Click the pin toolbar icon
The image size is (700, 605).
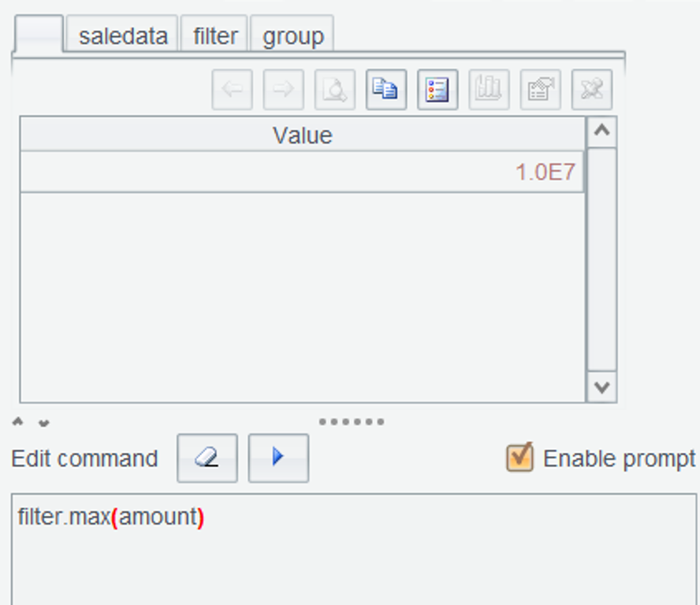click(591, 90)
